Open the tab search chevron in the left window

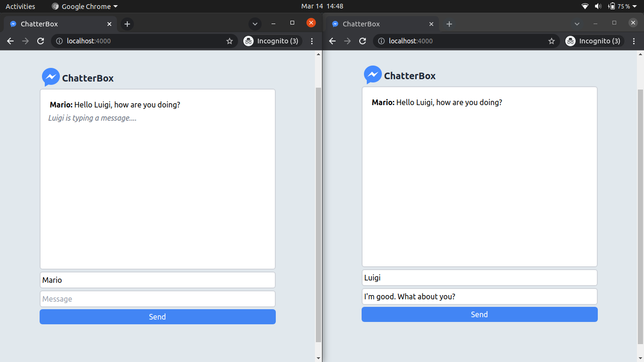[255, 24]
